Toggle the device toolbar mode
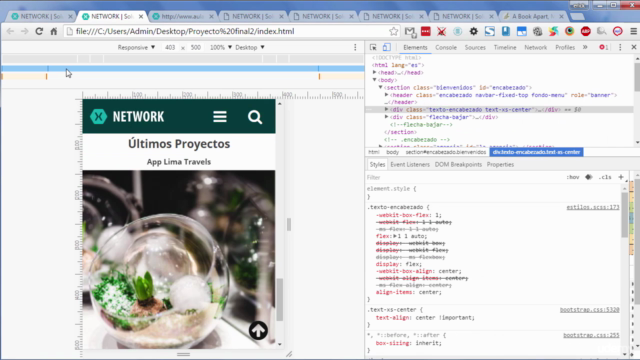Screen dimensions: 640x360 (x=387, y=47)
